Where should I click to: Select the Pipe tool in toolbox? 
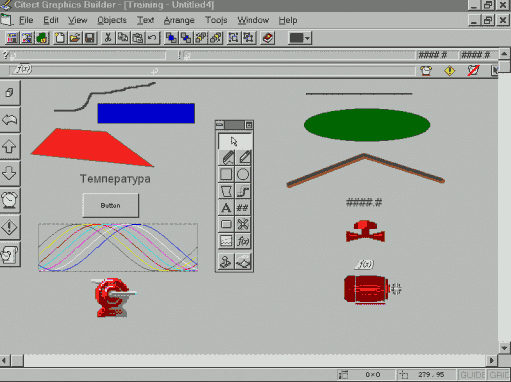243,191
